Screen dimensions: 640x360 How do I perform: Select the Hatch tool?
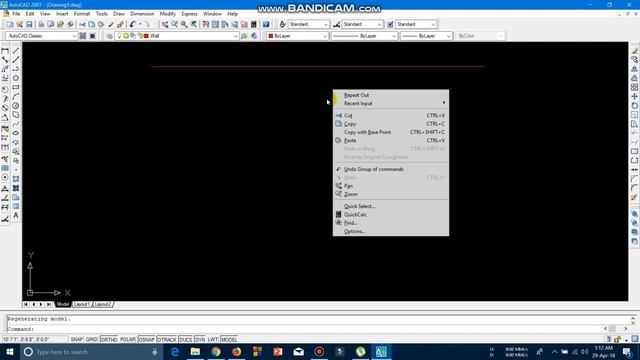click(16, 179)
